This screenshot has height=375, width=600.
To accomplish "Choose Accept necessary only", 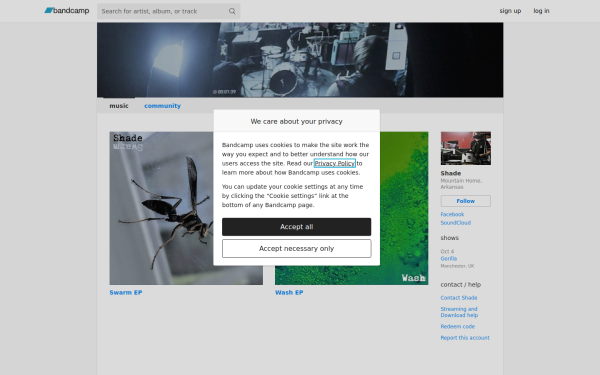I will (297, 248).
